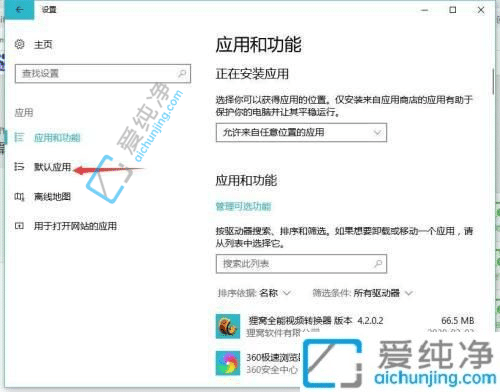Close the 设置 window

[x=481, y=10]
